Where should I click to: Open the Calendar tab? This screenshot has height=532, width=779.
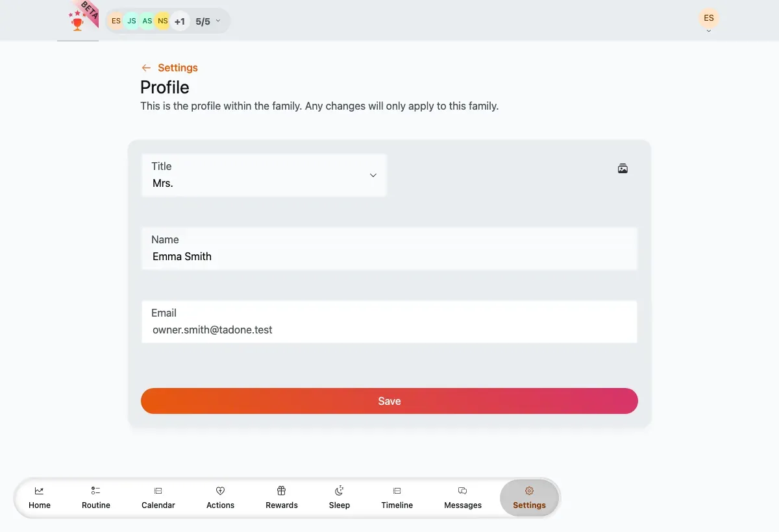coord(158,498)
